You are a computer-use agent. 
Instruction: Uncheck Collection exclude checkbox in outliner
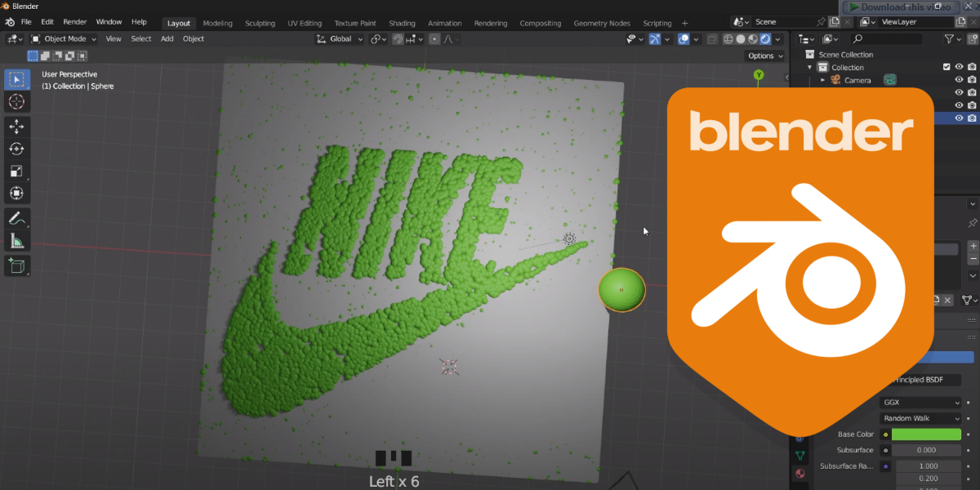click(947, 67)
